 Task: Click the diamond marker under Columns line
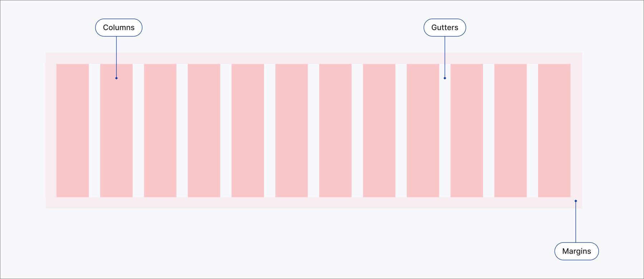point(116,78)
